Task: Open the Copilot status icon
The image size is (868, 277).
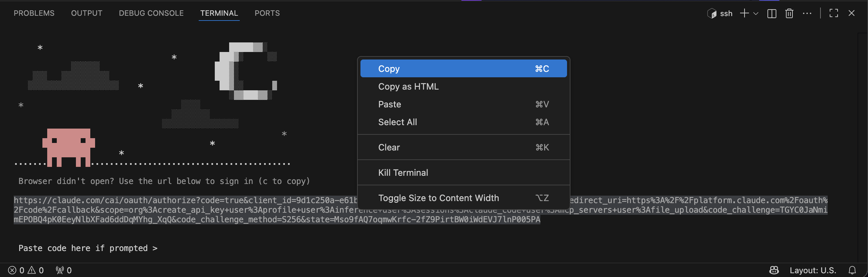Action: coord(774,270)
